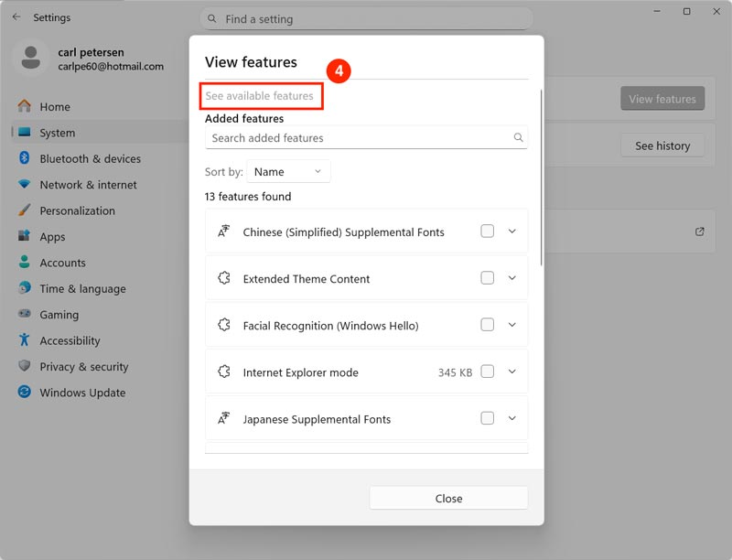Open Privacy & security in the sidebar
The width and height of the screenshot is (732, 560).
(x=83, y=367)
